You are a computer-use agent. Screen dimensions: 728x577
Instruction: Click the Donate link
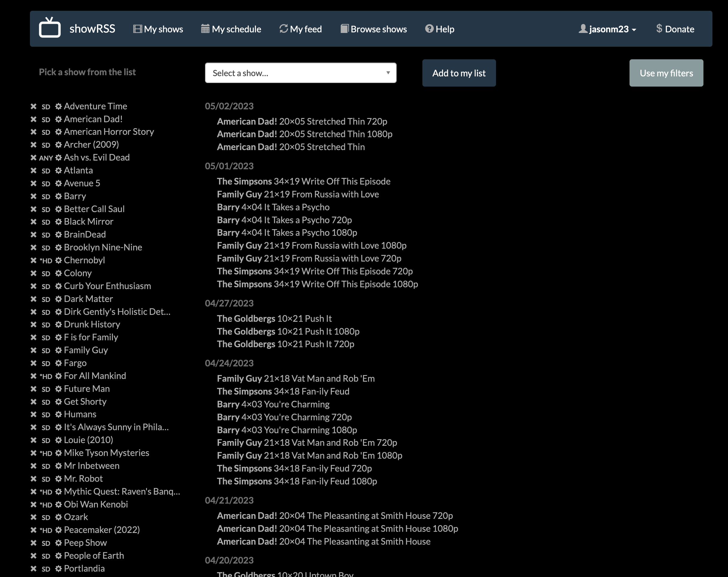pyautogui.click(x=675, y=29)
